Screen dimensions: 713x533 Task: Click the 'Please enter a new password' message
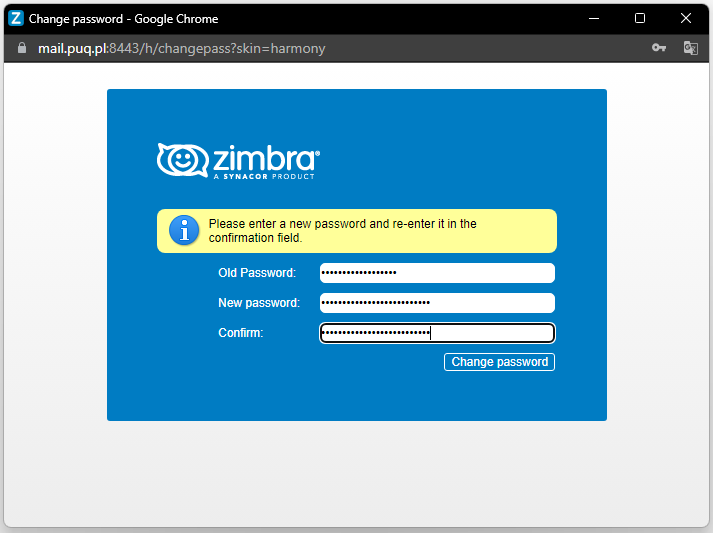pos(342,231)
